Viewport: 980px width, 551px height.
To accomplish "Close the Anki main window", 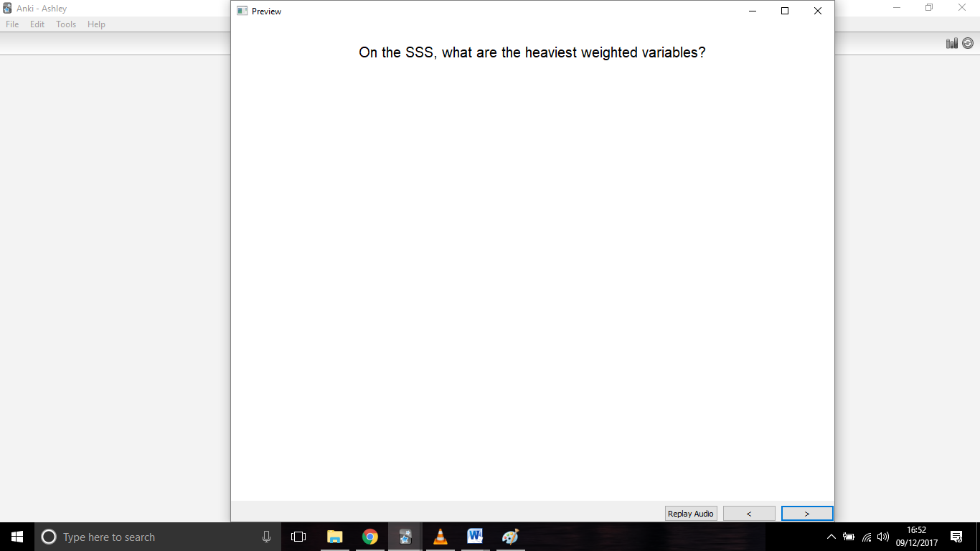I will point(962,8).
